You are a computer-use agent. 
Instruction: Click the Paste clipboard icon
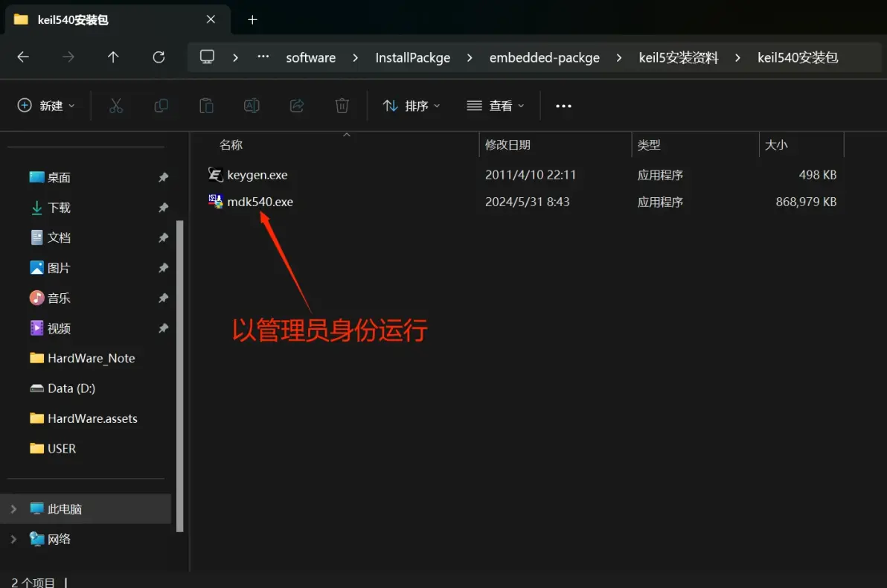pyautogui.click(x=206, y=106)
